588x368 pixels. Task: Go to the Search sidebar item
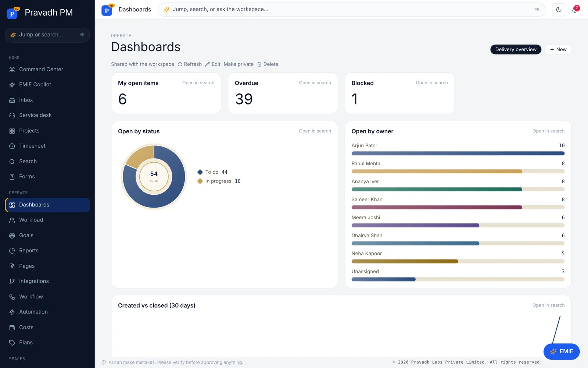[47, 162]
